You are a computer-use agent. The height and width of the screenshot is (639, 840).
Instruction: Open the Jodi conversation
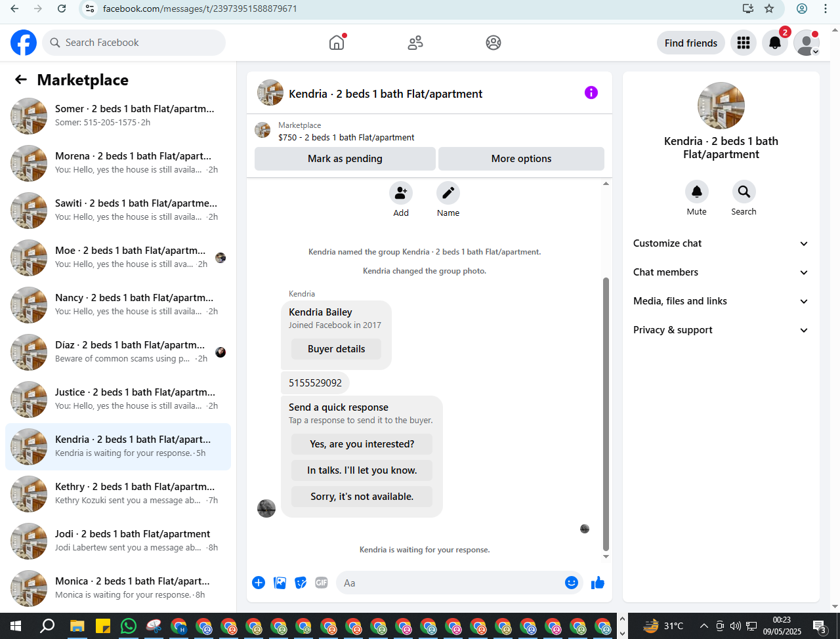118,541
